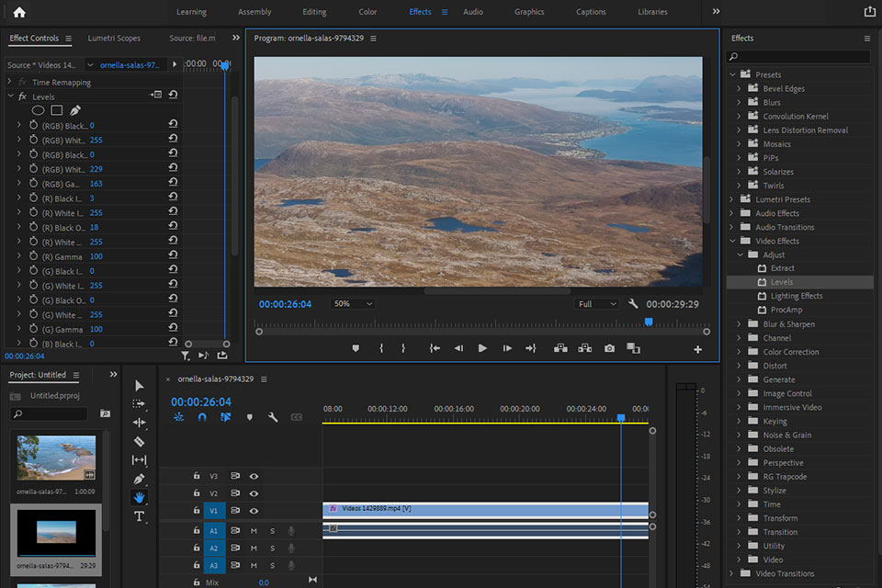Open the Lumetri Scopes tab
The width and height of the screenshot is (882, 588).
[114, 39]
